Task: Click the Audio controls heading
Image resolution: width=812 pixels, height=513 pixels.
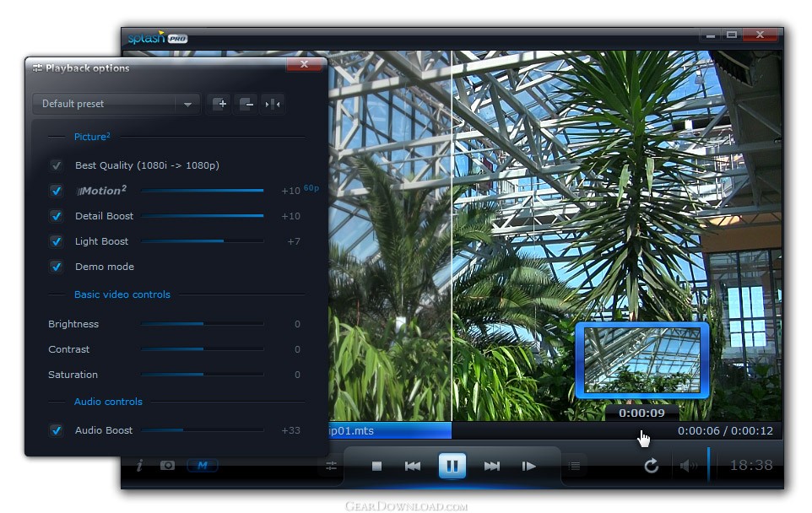Action: (108, 402)
